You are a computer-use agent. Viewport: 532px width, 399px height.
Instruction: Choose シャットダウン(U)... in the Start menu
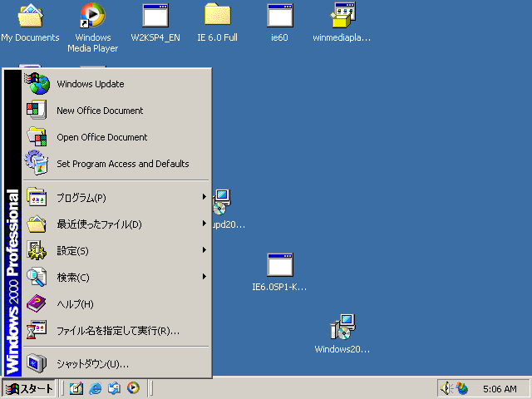(116, 364)
